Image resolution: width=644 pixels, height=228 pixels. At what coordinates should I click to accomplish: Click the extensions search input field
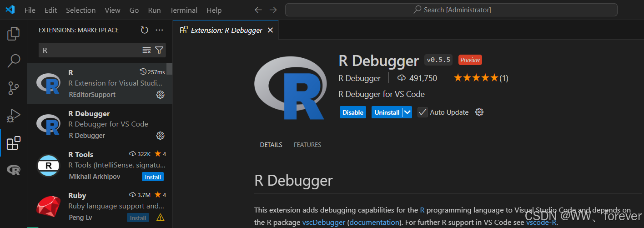(x=91, y=50)
